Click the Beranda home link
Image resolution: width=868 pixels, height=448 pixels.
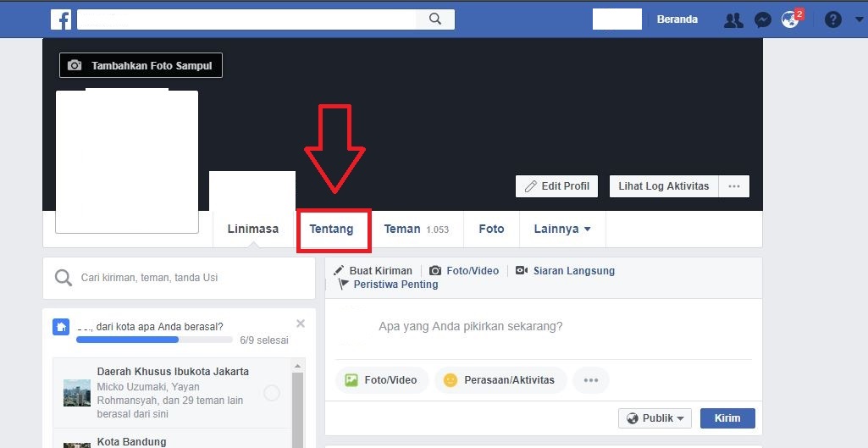(x=677, y=19)
